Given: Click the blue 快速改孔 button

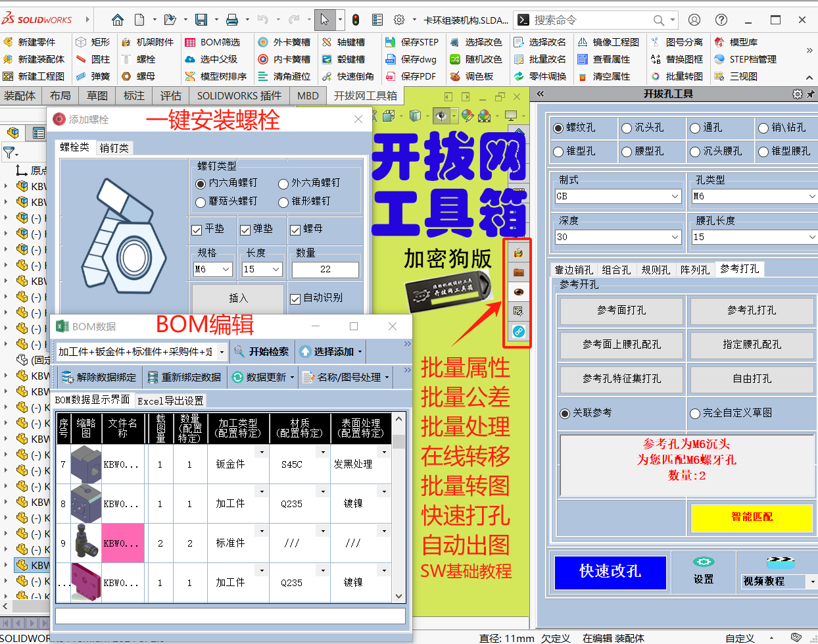Looking at the screenshot, I should pyautogui.click(x=610, y=572).
